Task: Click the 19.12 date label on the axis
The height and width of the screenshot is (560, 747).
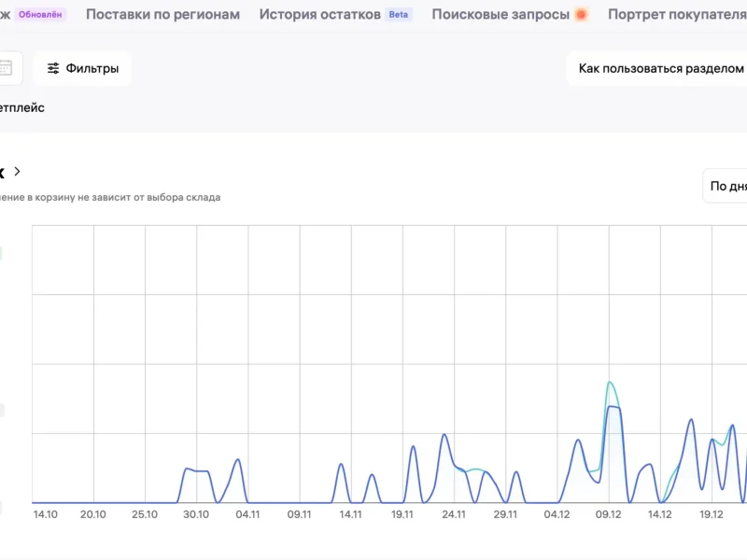Action: 712,513
